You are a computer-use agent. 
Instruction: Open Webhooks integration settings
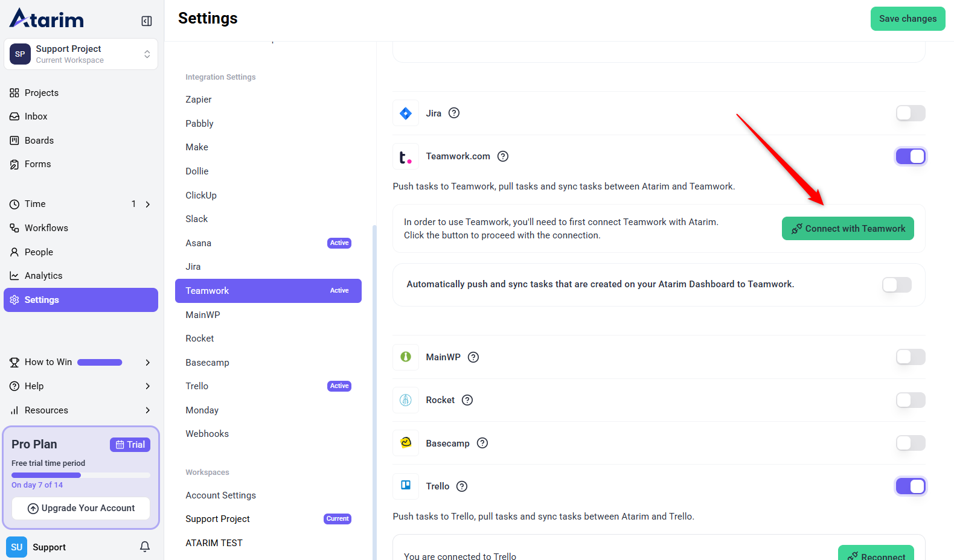207,434
